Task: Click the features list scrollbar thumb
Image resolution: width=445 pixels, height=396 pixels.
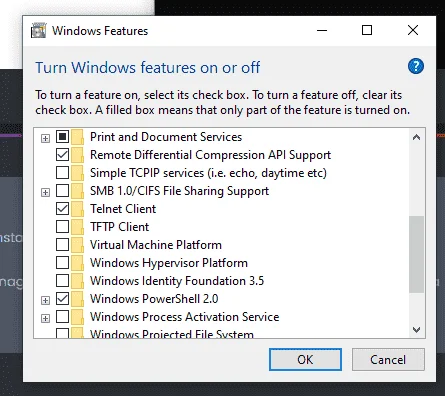Action: (x=416, y=254)
